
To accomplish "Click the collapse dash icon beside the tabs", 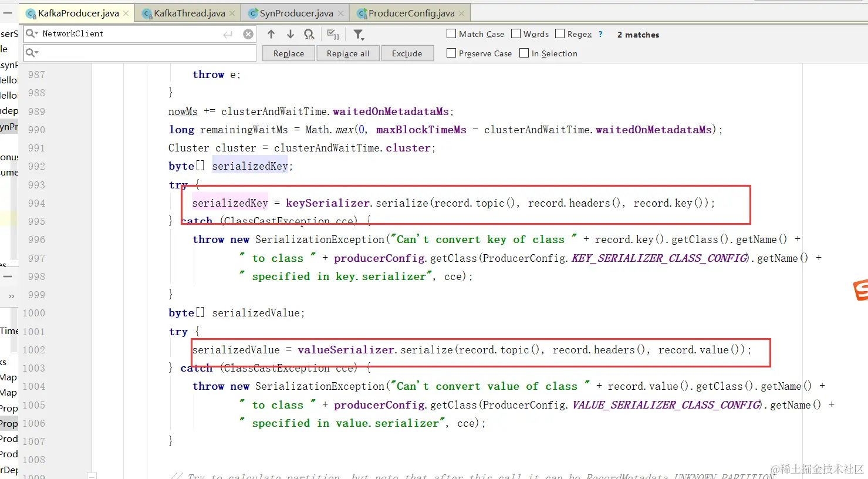I will pos(8,12).
